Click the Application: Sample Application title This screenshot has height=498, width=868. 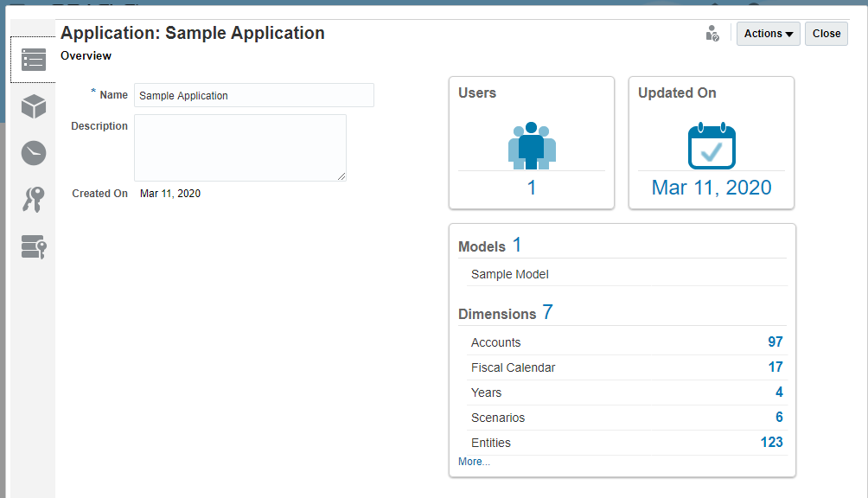pos(193,33)
